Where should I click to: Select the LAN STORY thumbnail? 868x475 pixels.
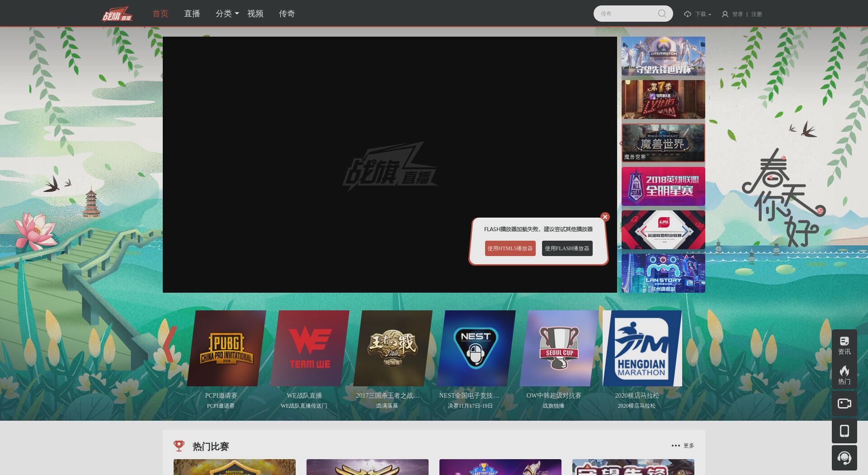[x=663, y=273]
